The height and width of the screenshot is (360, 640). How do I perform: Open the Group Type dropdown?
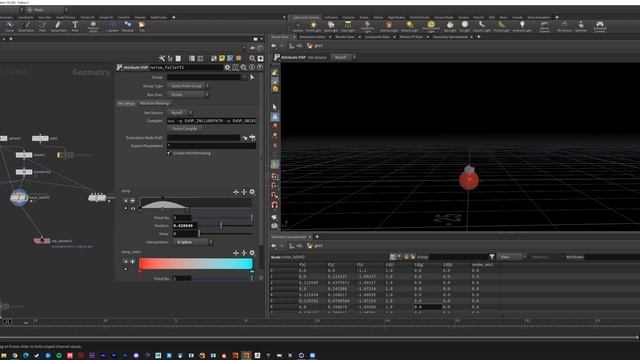pyautogui.click(x=188, y=86)
